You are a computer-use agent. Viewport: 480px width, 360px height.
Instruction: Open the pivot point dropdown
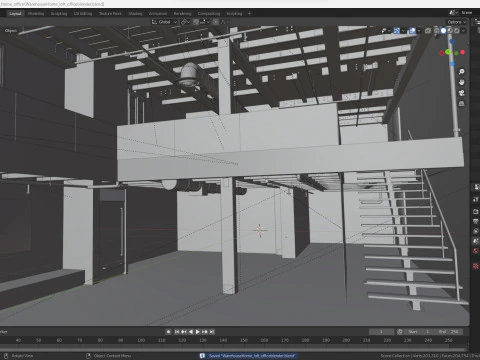(185, 22)
